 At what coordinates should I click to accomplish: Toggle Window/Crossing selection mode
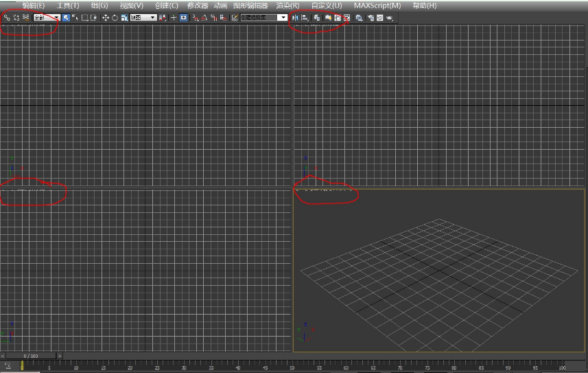[x=94, y=18]
